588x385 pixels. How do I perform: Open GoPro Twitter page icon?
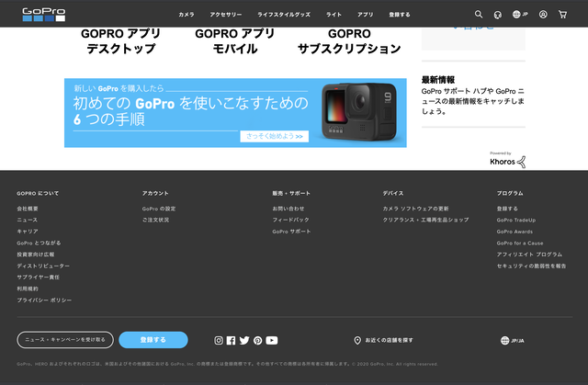coord(244,340)
